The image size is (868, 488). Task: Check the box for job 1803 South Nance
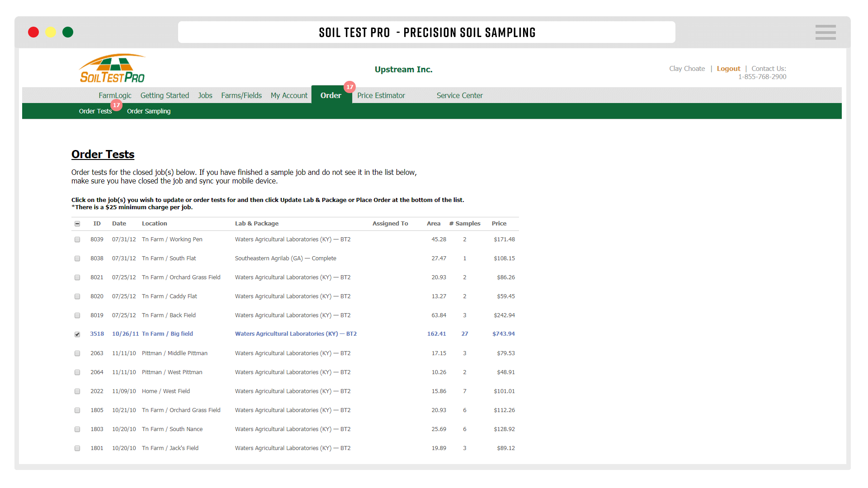(77, 429)
